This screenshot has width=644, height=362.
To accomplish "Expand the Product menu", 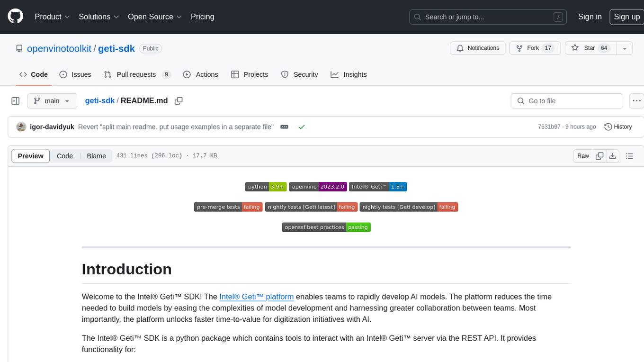I will pos(53,17).
